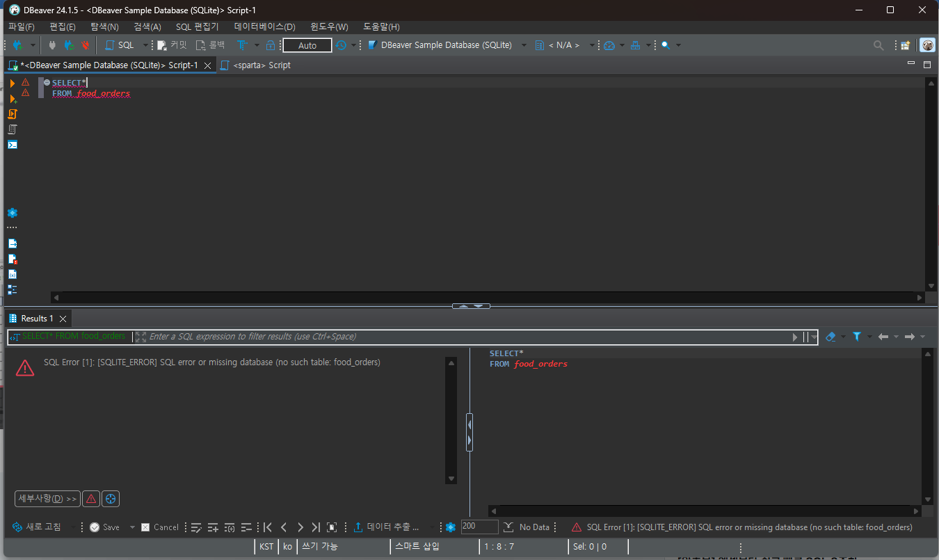Click the 쓰기 가능 status bar item
The image size is (939, 560).
(x=320, y=547)
